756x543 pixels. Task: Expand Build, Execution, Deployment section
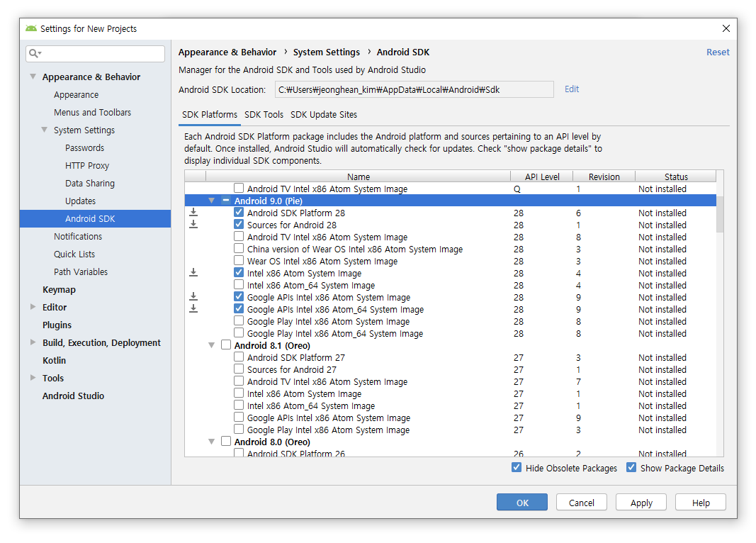coord(33,342)
